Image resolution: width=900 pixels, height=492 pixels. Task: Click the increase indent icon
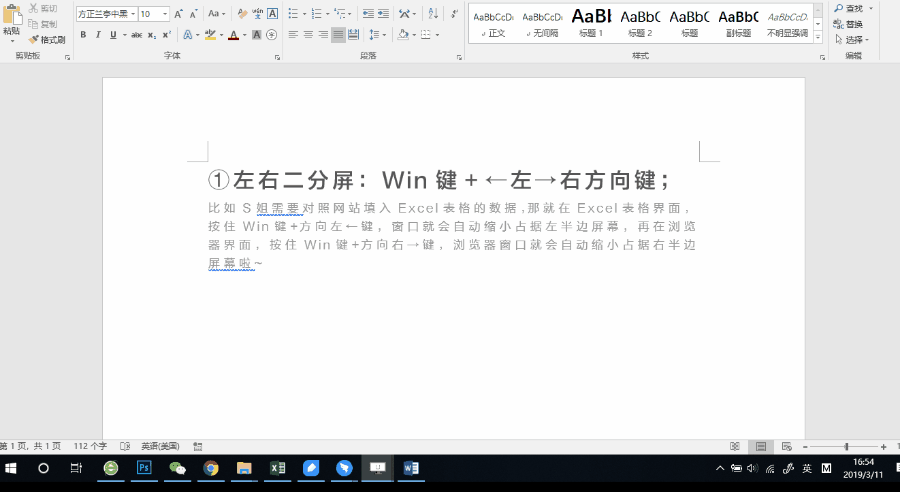pos(385,14)
